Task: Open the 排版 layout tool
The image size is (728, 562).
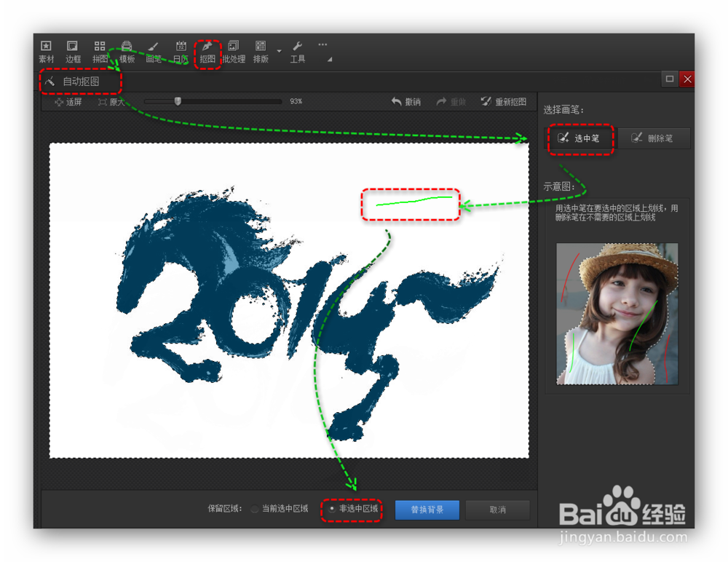Action: click(261, 52)
